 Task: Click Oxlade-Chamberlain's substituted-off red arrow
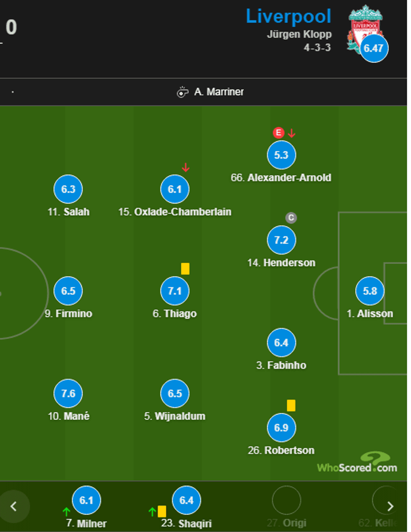point(186,168)
